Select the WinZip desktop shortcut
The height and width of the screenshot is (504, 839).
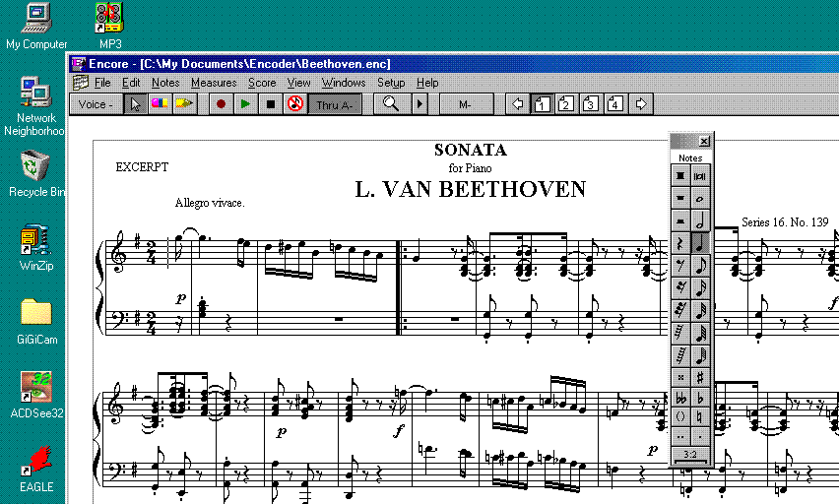[x=35, y=247]
